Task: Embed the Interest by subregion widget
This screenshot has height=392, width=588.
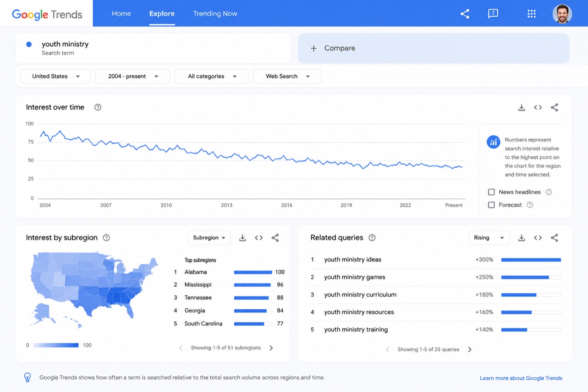Action: click(x=259, y=238)
